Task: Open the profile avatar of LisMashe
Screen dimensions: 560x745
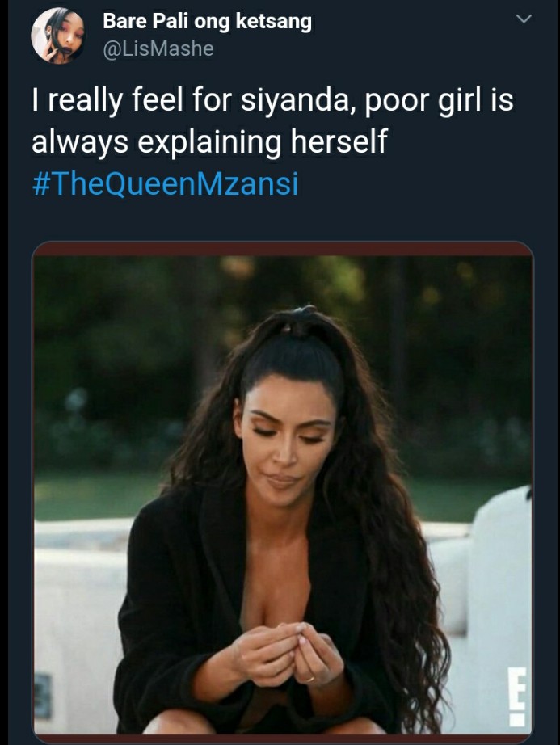Action: click(57, 36)
